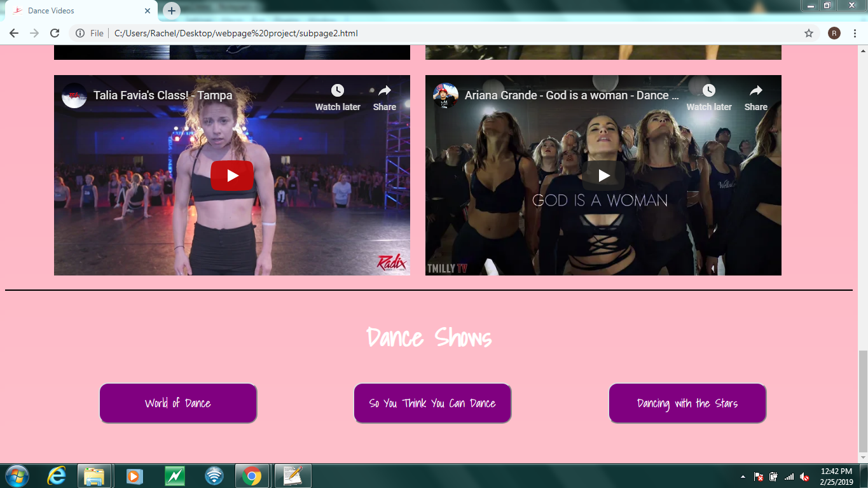The height and width of the screenshot is (488, 868).
Task: Click the scrollbar down arrow
Action: tap(863, 457)
